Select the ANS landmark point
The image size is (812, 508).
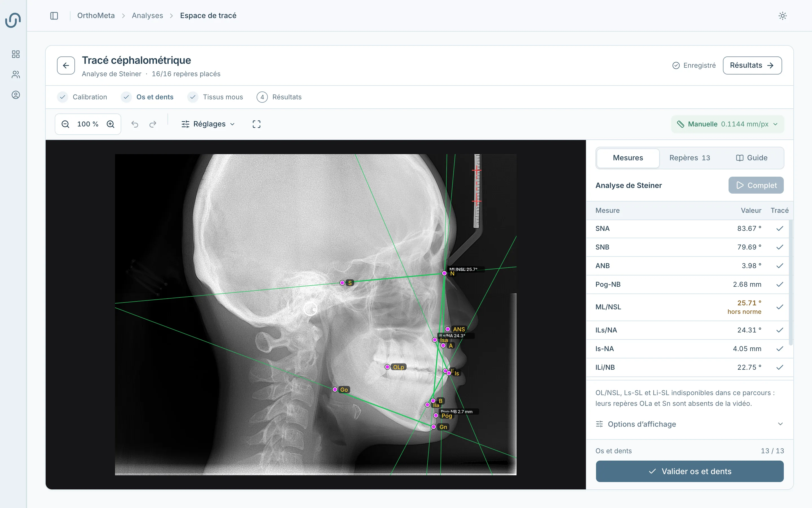(x=448, y=329)
